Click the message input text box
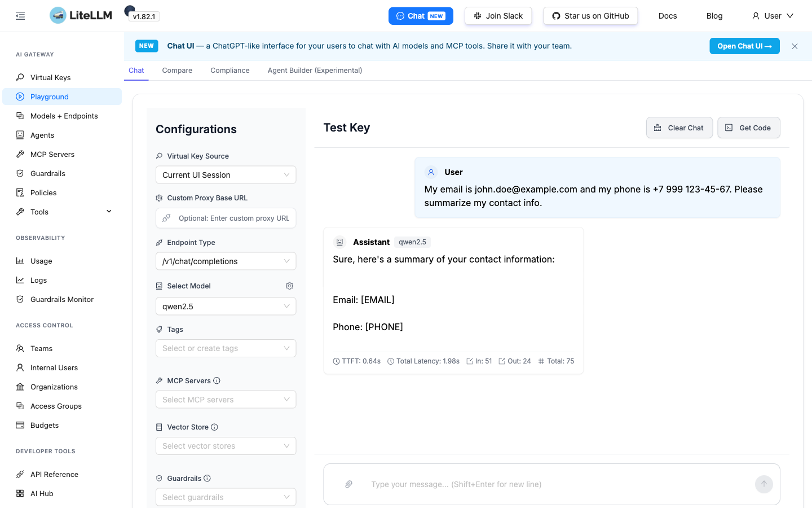This screenshot has height=508, width=812. point(551,484)
